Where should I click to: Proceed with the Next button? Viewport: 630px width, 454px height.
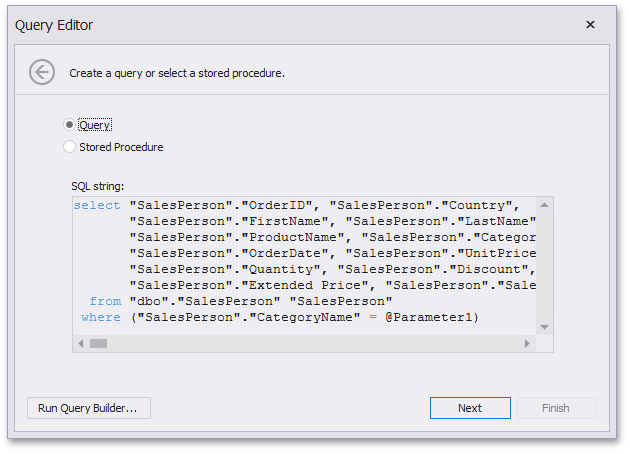[470, 408]
